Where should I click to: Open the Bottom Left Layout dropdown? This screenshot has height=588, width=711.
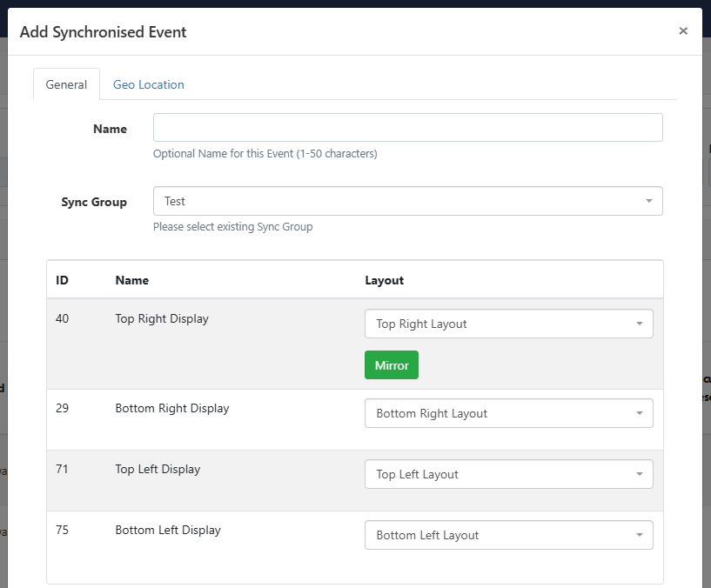coord(508,535)
